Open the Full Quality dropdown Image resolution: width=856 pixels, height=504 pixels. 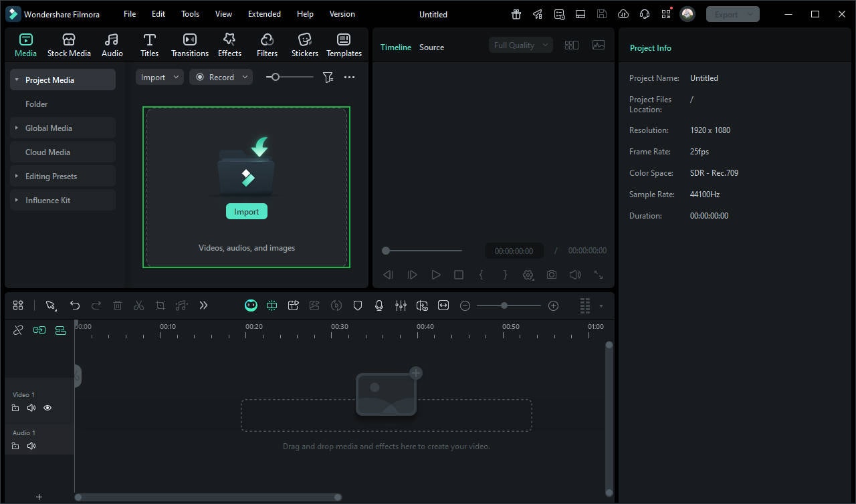click(x=520, y=45)
